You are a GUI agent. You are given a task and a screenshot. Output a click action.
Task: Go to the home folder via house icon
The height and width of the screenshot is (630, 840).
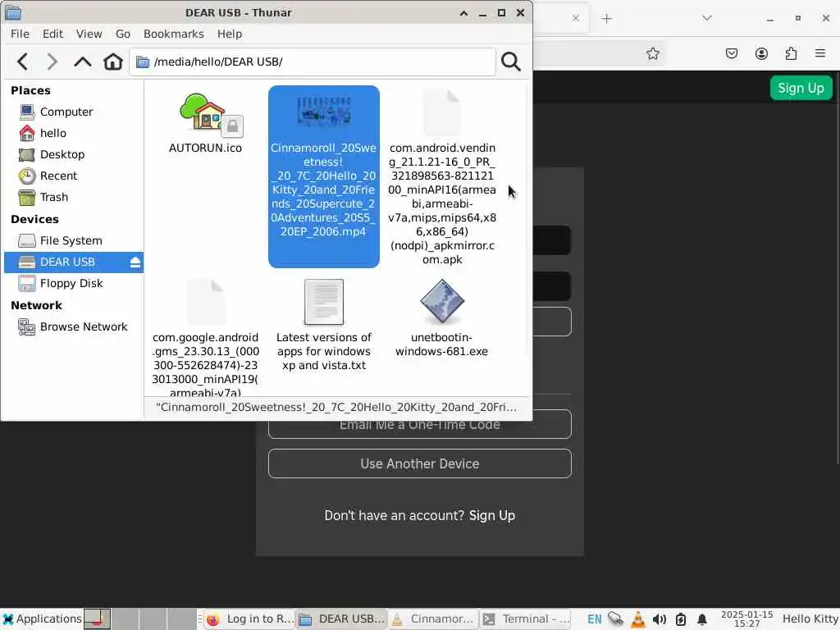point(113,62)
